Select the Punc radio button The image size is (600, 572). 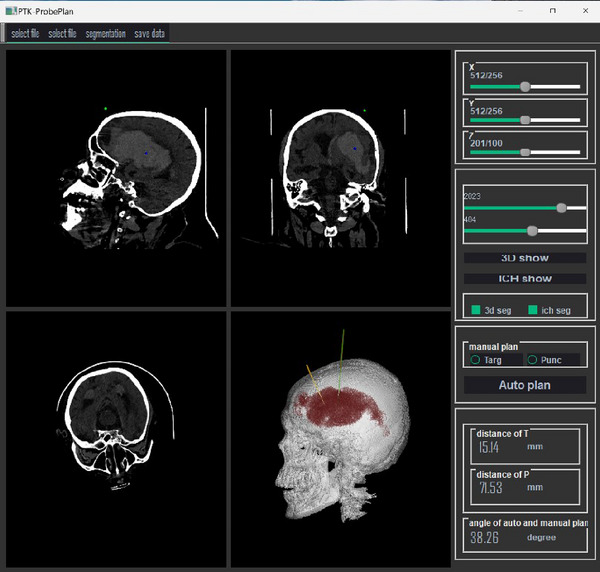coord(532,360)
